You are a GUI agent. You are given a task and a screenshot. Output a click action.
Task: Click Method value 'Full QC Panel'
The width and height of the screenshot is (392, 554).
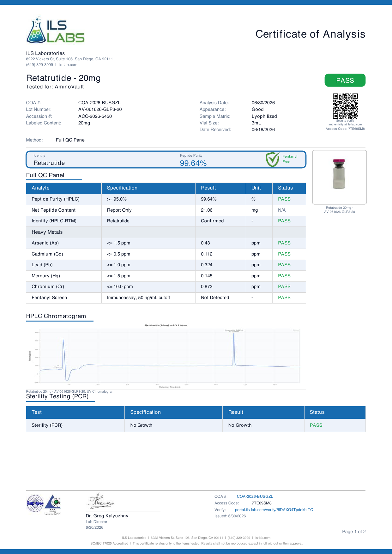pyautogui.click(x=71, y=140)
